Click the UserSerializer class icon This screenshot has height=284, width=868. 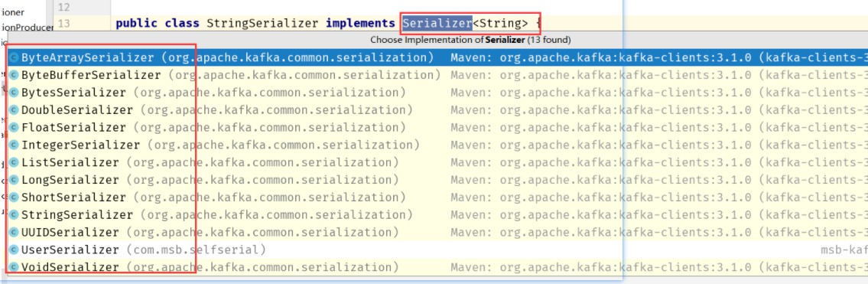tap(14, 250)
